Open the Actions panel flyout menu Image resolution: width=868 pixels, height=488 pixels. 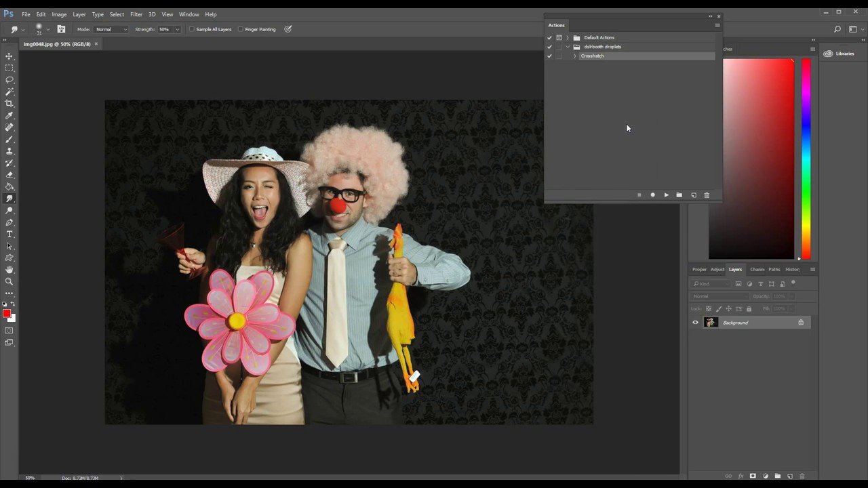(717, 25)
